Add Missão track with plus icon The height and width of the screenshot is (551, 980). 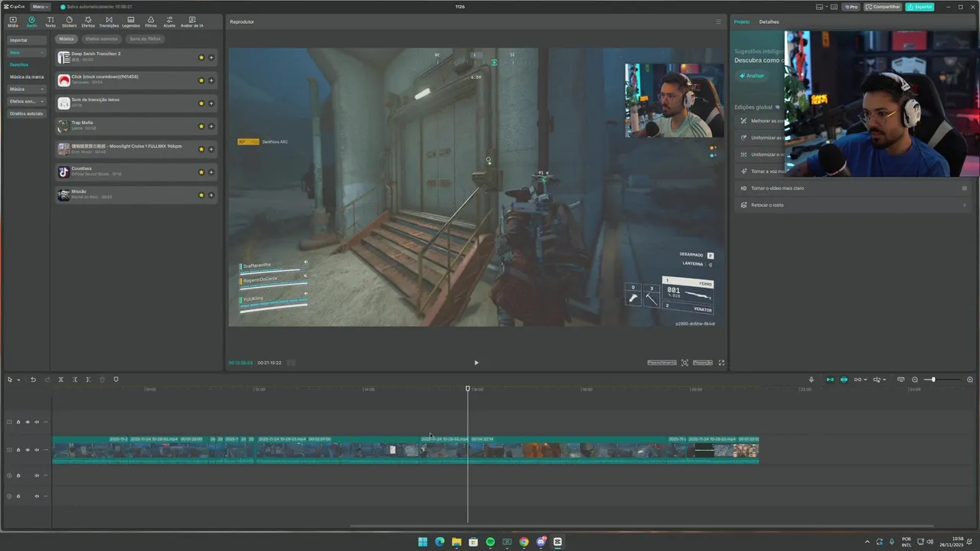pyautogui.click(x=211, y=195)
